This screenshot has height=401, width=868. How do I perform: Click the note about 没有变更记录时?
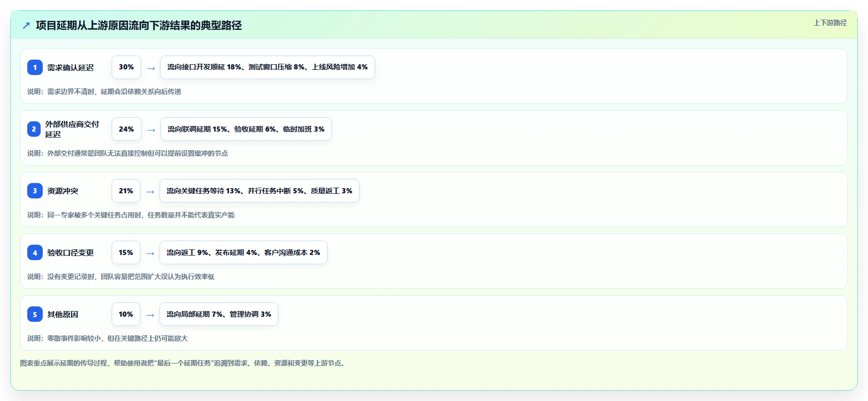[x=121, y=277]
